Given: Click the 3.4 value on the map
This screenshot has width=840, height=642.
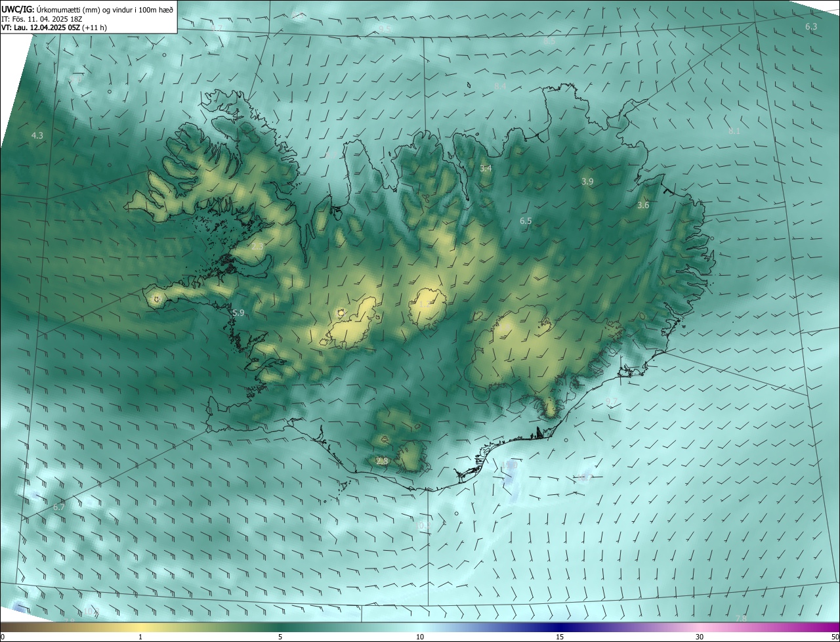Looking at the screenshot, I should coord(486,169).
